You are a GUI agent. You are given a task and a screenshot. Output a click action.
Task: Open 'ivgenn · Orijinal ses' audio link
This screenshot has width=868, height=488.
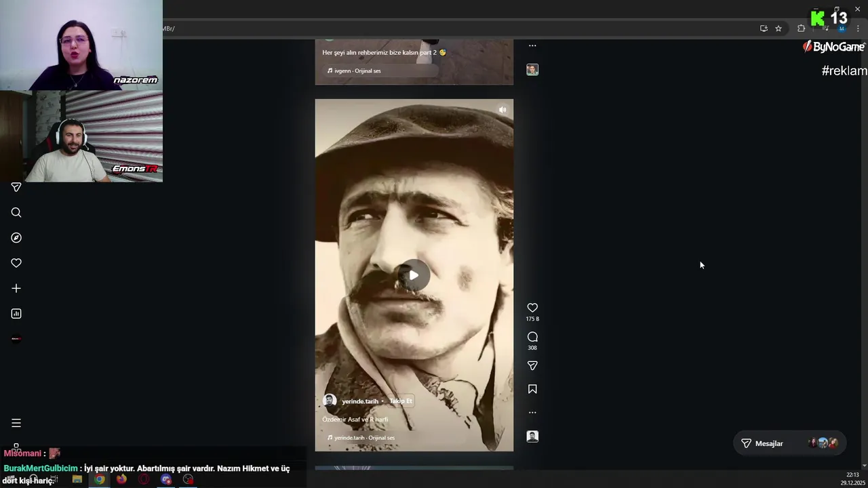[354, 70]
